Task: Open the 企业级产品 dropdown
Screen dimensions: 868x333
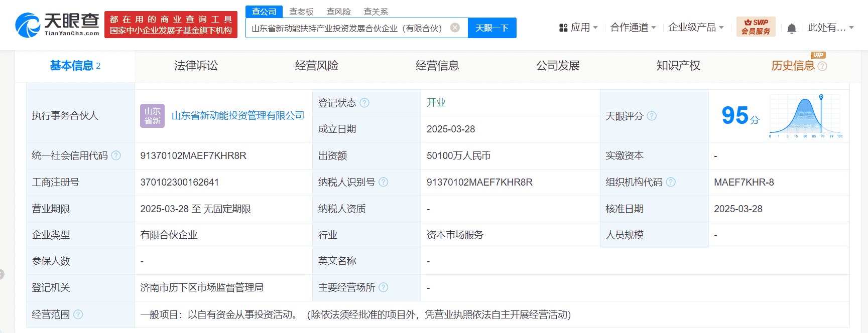Action: pos(696,28)
